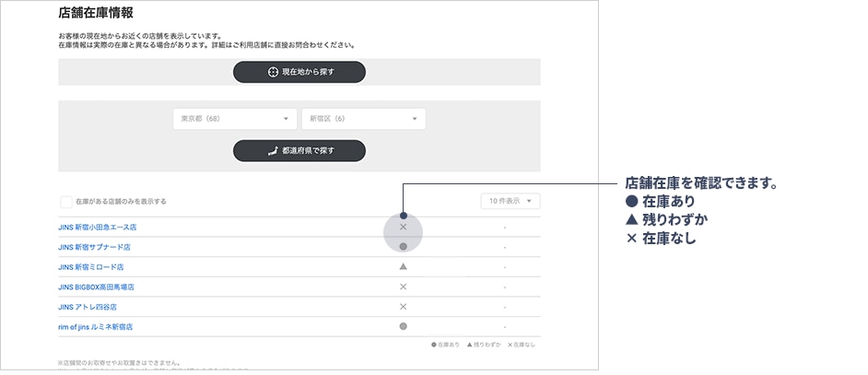Screen dimensions: 868x375
Task: Click the dash in the 新宿小田急エース店 row
Action: point(505,228)
